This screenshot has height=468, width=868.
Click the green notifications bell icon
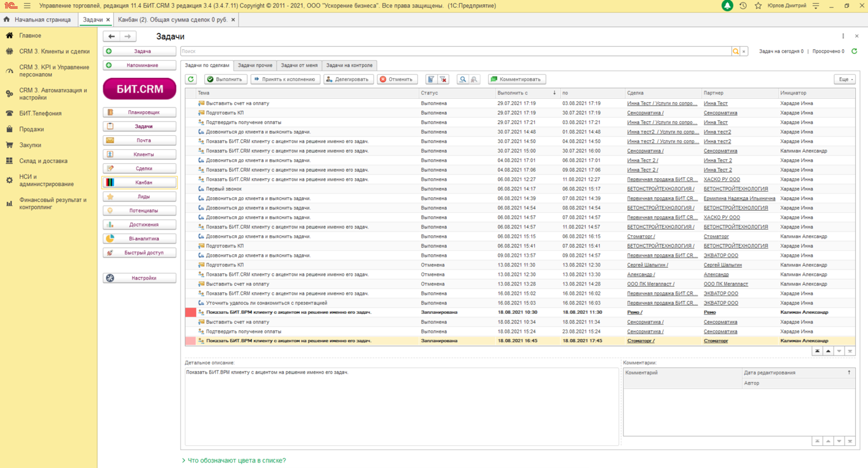click(x=727, y=6)
